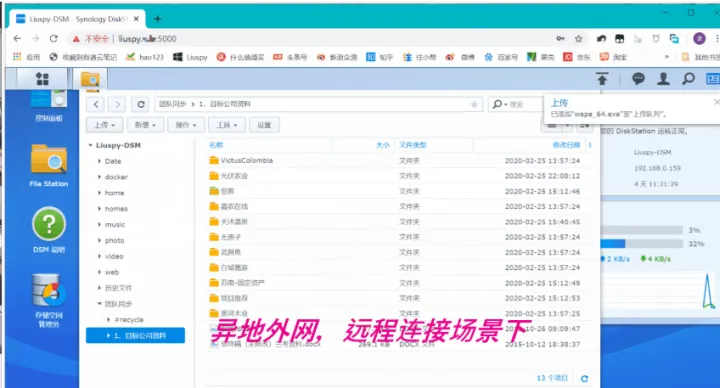Open the DSM upload queue arrow icon
Screen dimensions: 720x388
pos(602,79)
